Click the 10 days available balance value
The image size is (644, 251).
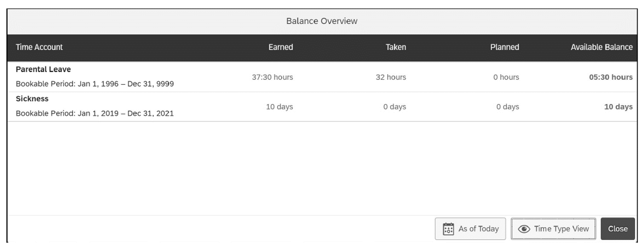click(618, 106)
